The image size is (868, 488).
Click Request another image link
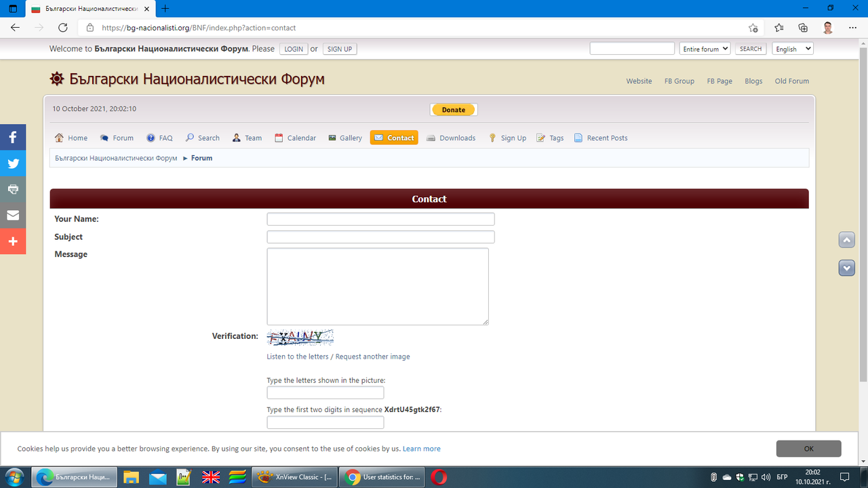373,357
